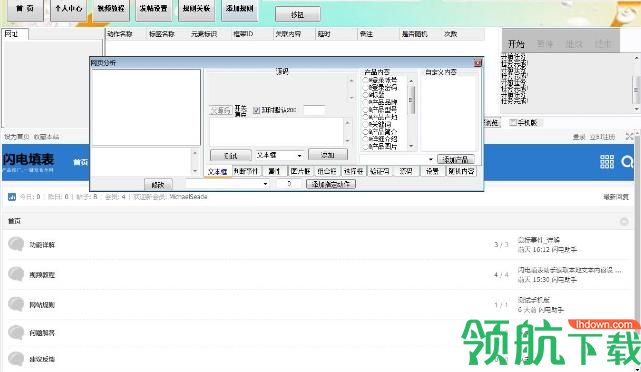Viewport: 641px width, 372px height.
Task: Click the blue statistics icon before 今日
Action: [12, 197]
